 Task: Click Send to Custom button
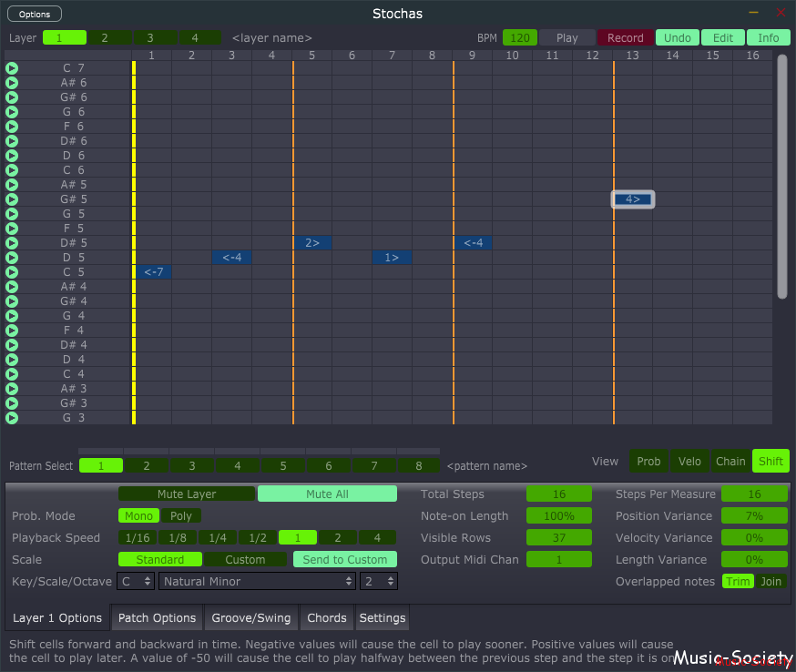tap(344, 559)
